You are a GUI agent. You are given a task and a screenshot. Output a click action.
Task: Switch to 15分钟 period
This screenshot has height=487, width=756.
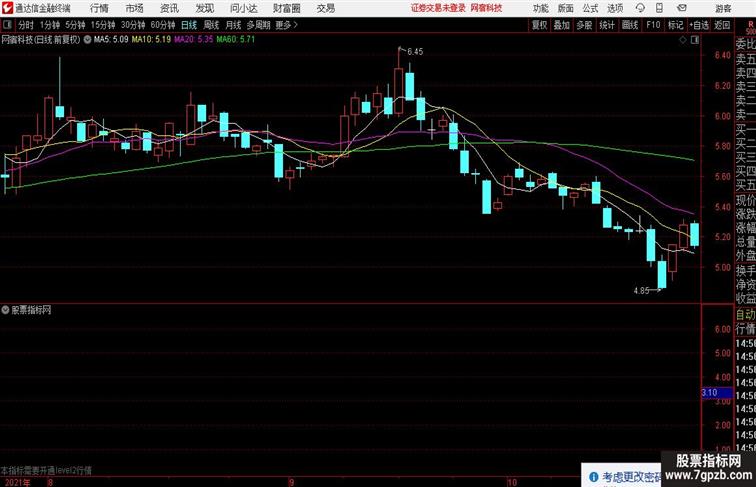point(103,25)
